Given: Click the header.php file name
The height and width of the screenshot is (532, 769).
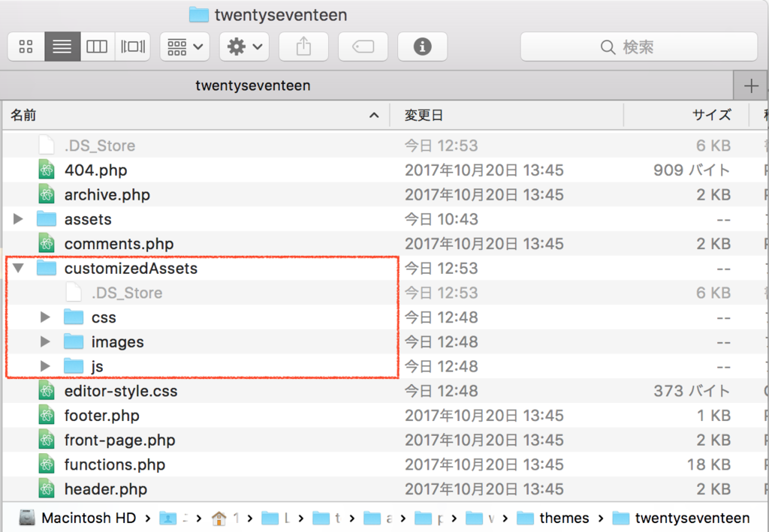Looking at the screenshot, I should [x=105, y=489].
